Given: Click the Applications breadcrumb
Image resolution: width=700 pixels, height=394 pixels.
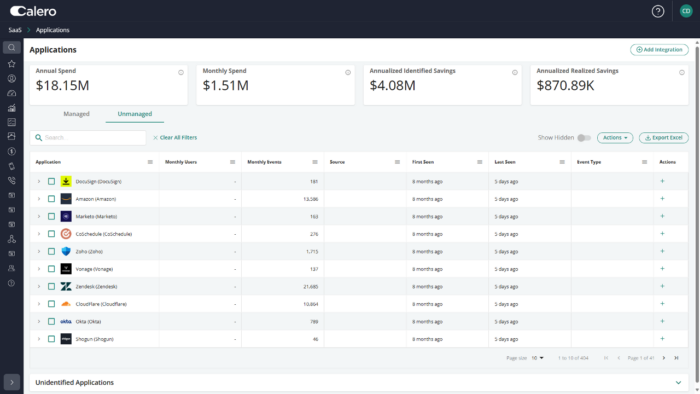Looking at the screenshot, I should pos(53,30).
